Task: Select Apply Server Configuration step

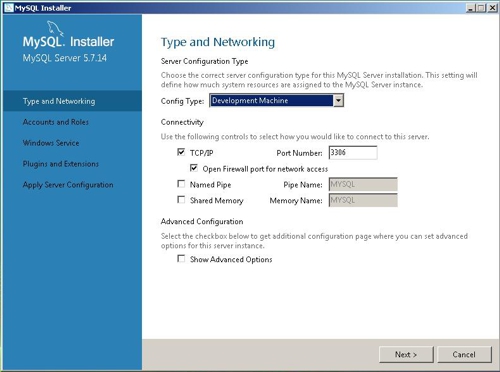Action: point(68,185)
